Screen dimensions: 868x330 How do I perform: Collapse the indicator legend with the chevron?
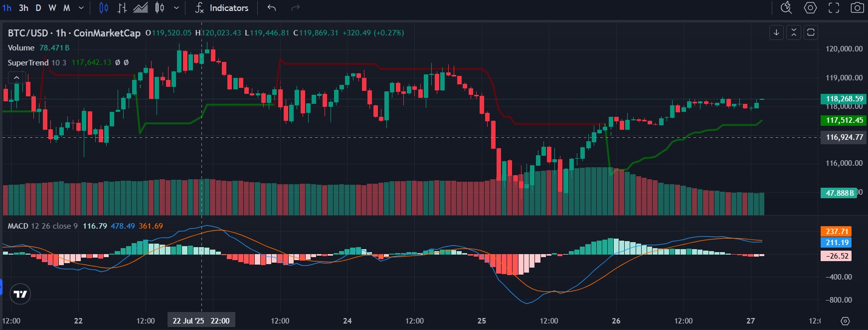16,77
